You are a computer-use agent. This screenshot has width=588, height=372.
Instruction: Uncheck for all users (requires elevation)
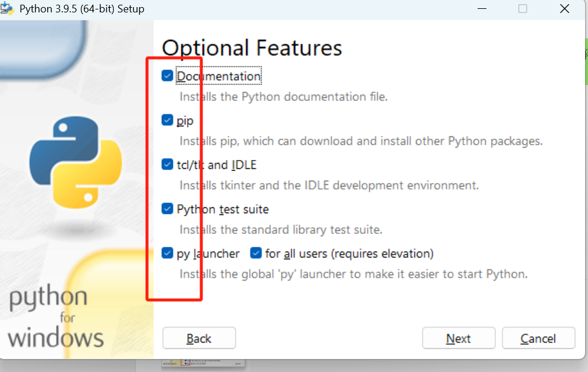click(256, 253)
